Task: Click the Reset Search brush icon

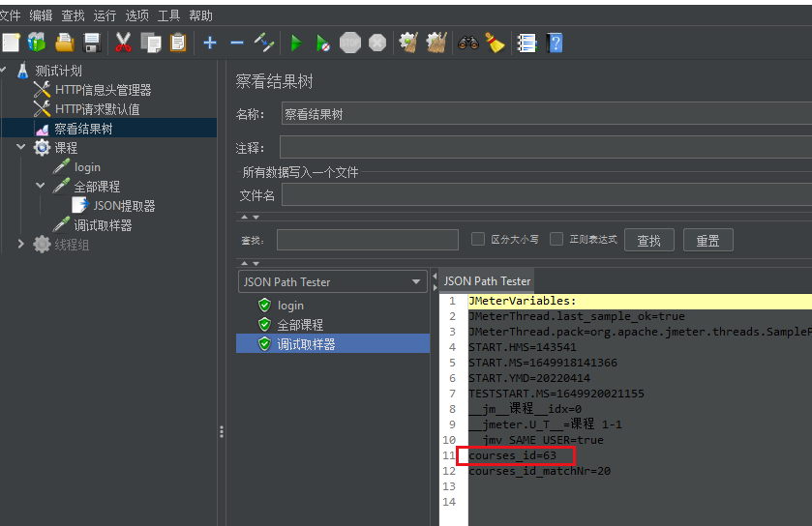Action: [496, 43]
